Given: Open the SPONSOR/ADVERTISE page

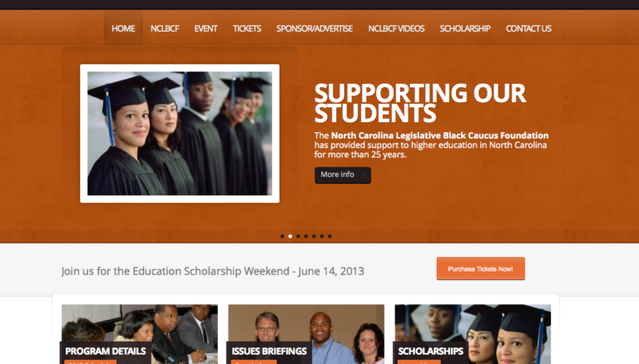Looking at the screenshot, I should point(315,28).
